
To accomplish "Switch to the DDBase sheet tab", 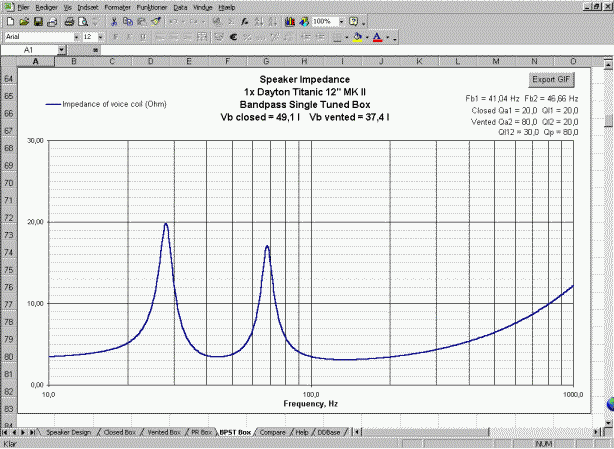I will pyautogui.click(x=329, y=432).
